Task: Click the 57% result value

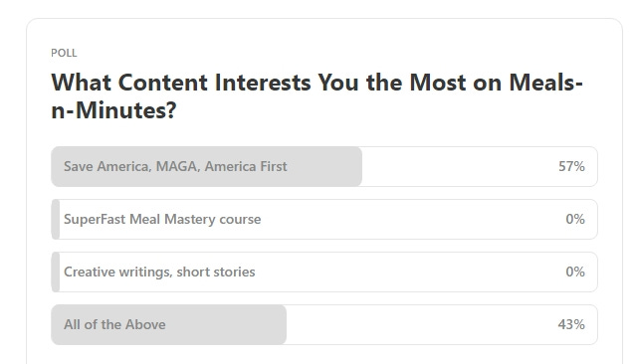Action: [571, 166]
